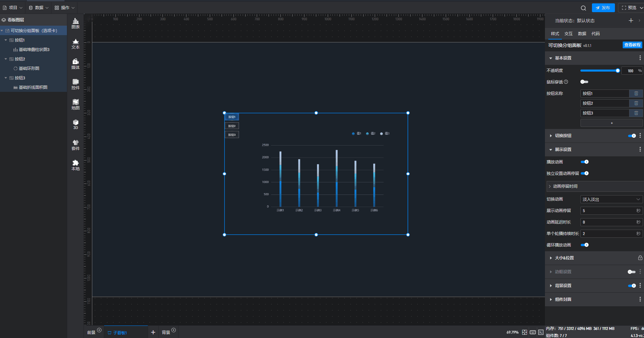This screenshot has width=644, height=338.
Task: Click the search magnifier icon in top bar
Action: coord(583,8)
